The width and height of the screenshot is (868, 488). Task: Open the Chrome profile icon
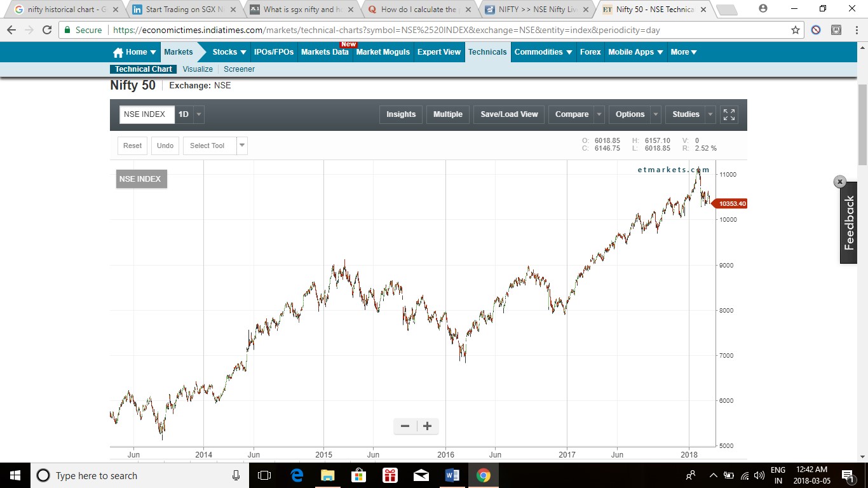(x=763, y=8)
